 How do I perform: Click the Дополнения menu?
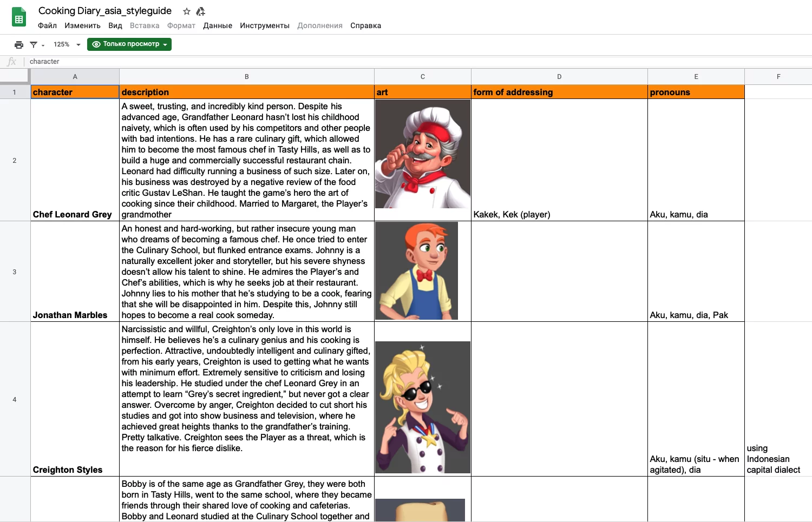[320, 25]
